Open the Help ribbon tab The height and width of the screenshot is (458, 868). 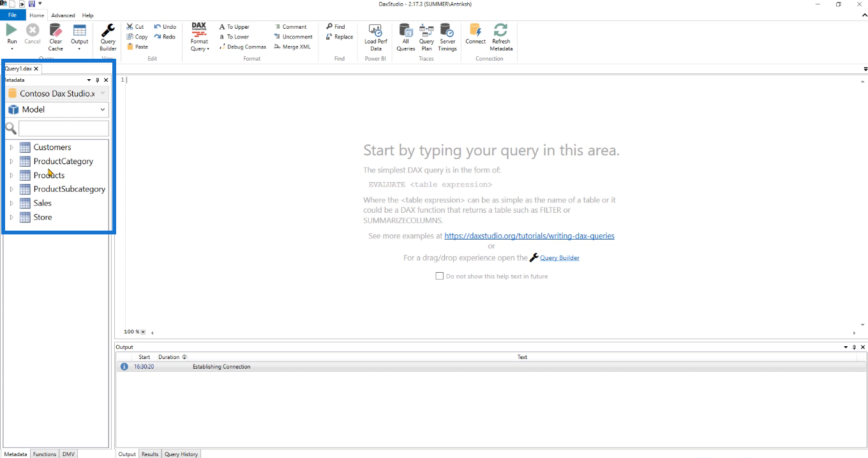click(88, 15)
